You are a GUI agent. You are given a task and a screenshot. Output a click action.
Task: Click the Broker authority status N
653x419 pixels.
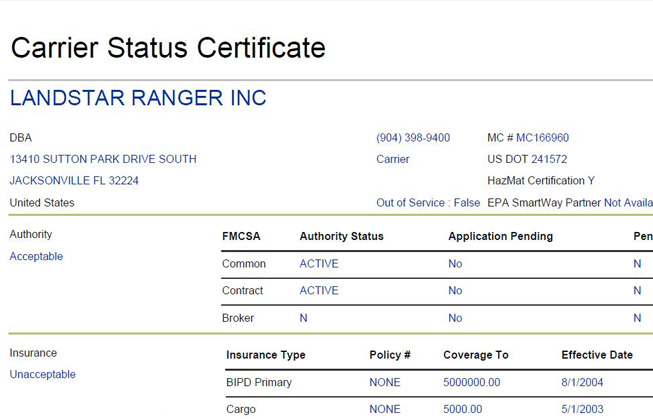point(304,318)
